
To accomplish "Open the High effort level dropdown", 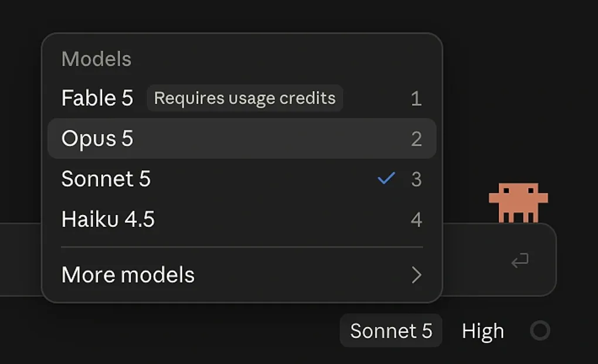I will 483,331.
